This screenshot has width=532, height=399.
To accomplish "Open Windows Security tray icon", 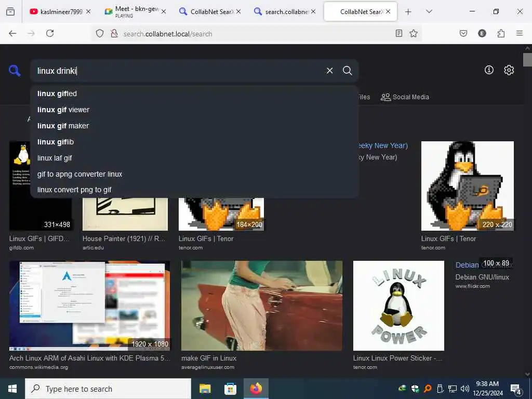I will [415, 389].
